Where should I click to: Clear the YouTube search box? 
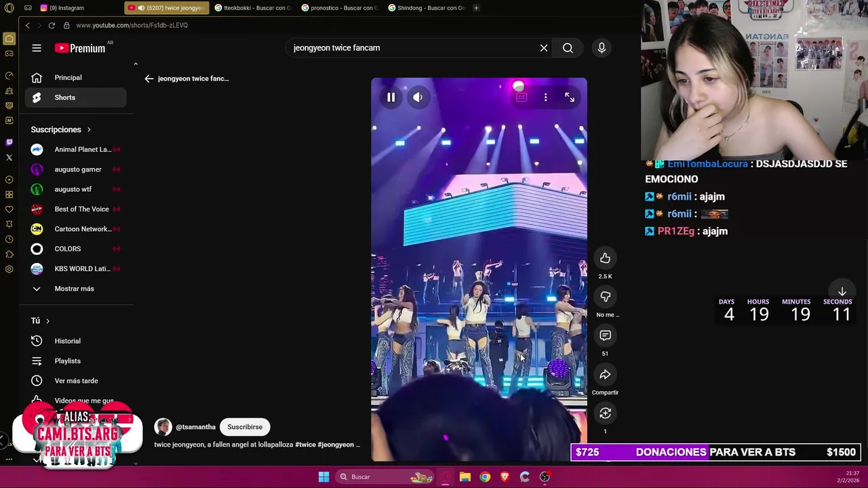tap(544, 48)
